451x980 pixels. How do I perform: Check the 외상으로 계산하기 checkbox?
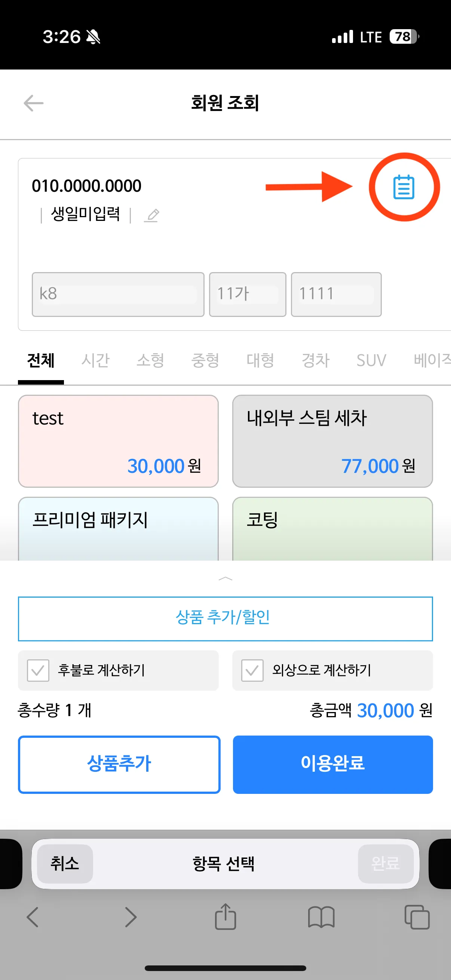pyautogui.click(x=252, y=670)
